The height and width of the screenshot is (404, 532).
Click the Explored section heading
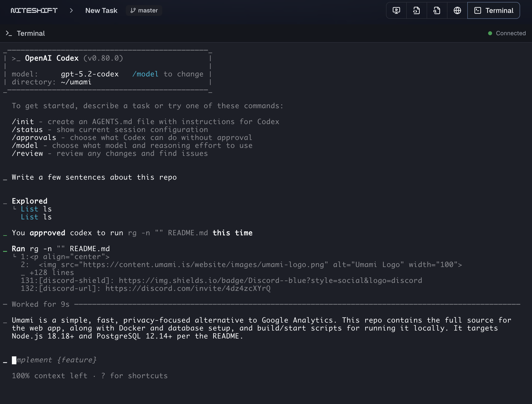(x=30, y=201)
